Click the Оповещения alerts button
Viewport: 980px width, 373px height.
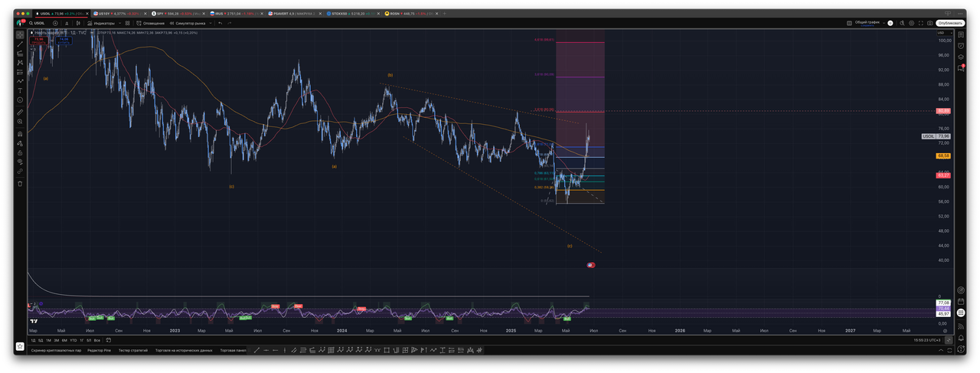click(144, 23)
